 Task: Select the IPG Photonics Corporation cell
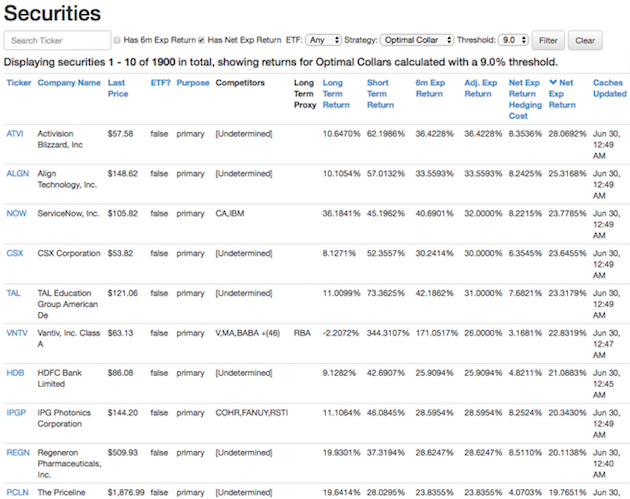64,418
